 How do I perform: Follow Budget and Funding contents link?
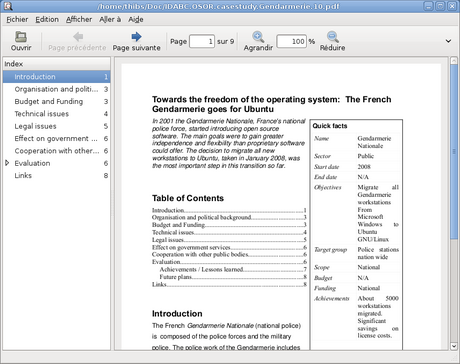pyautogui.click(x=229, y=225)
